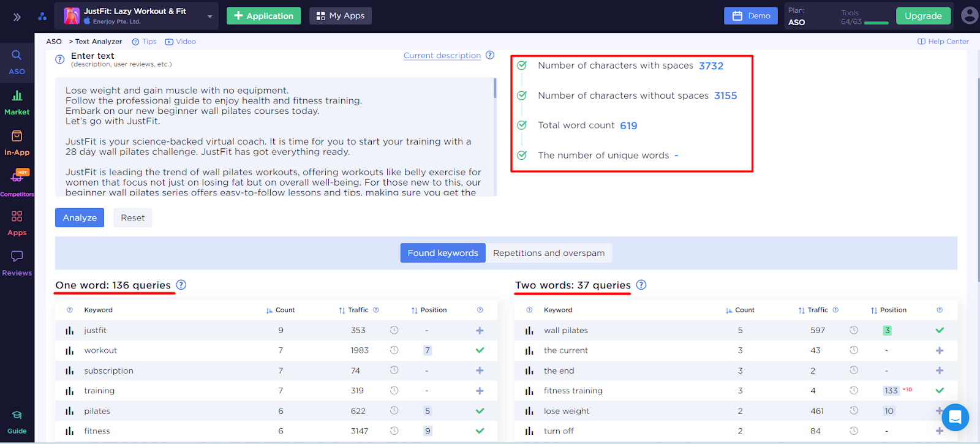This screenshot has width=980, height=444.
Task: Toggle tracked checkmark for pilates keyword
Action: tap(480, 411)
